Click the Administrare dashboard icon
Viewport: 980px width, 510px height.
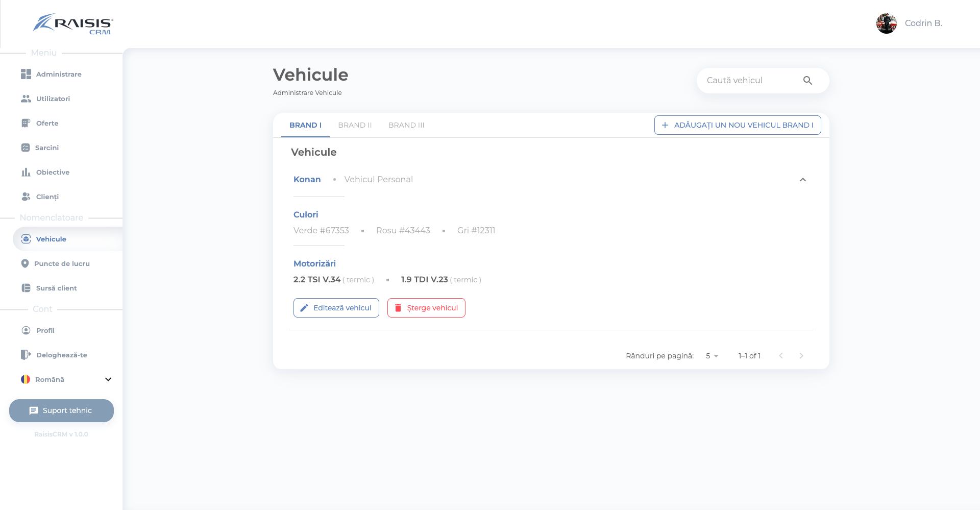[x=26, y=74]
